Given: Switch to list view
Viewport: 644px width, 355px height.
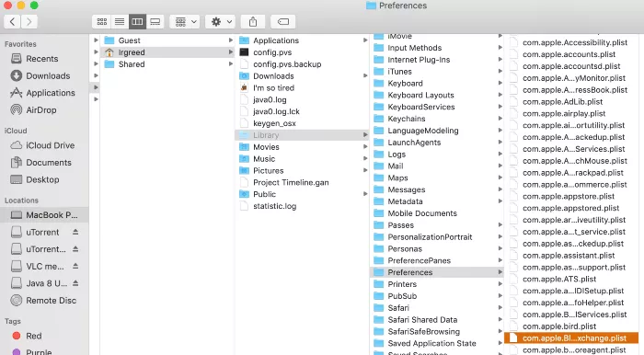Looking at the screenshot, I should tap(120, 22).
